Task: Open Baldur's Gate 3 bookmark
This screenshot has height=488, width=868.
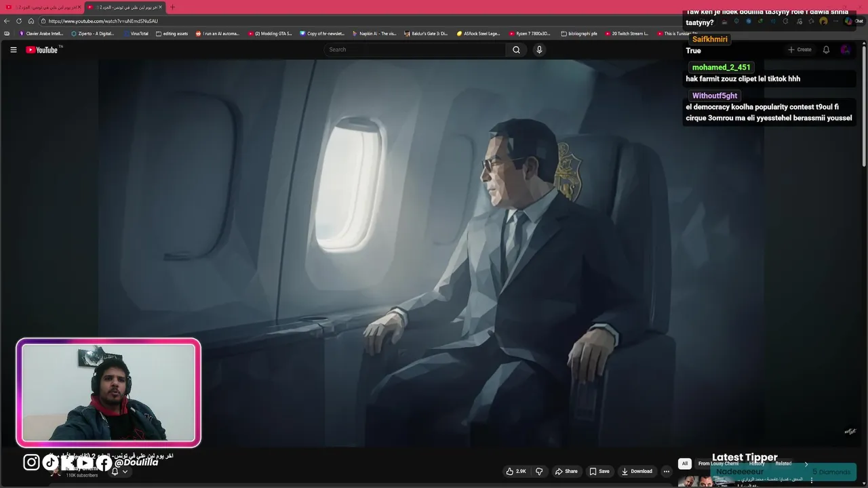Action: coord(427,33)
